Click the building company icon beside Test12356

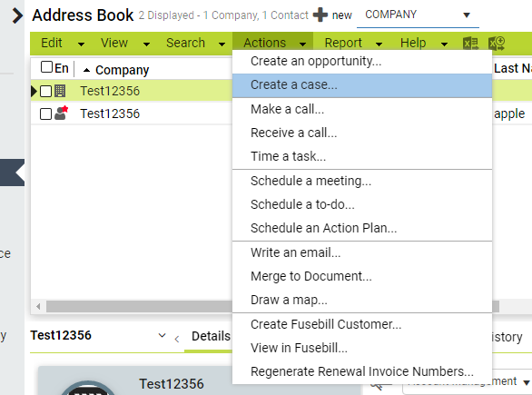point(60,91)
